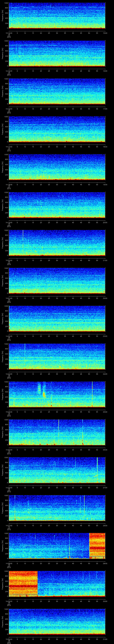Open the 14:21:00 spectrogram panel
The image size is (114, 644).
pyautogui.click(x=57, y=280)
